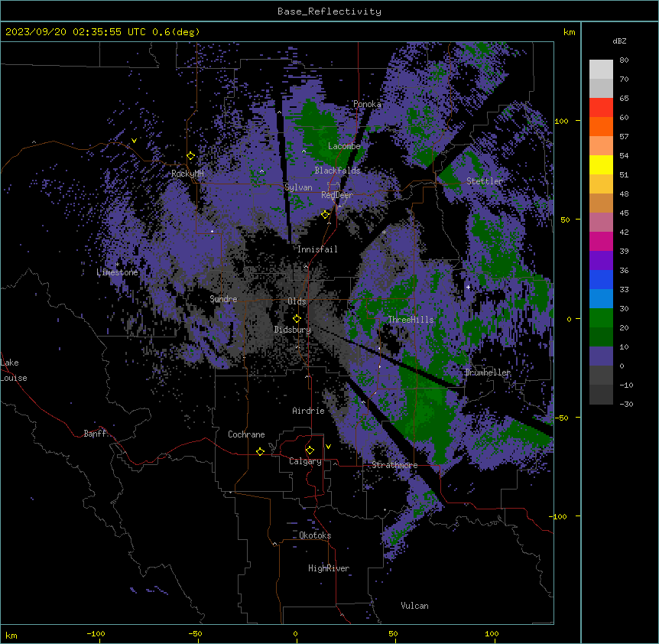Click the Vulcan city label
659x644 pixels.
414,606
